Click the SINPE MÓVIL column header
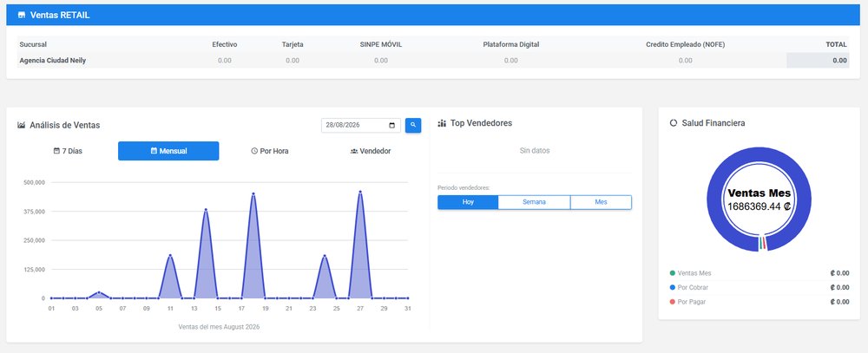The image size is (868, 353). coord(381,44)
